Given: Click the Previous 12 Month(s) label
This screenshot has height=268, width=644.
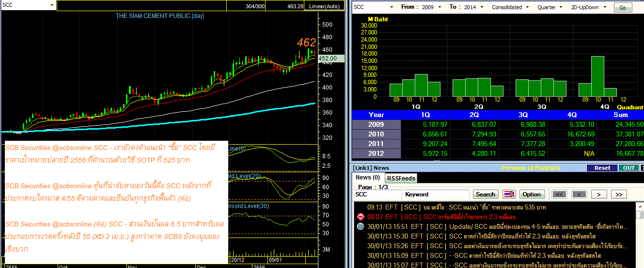Looking at the screenshot, I should (531, 168).
